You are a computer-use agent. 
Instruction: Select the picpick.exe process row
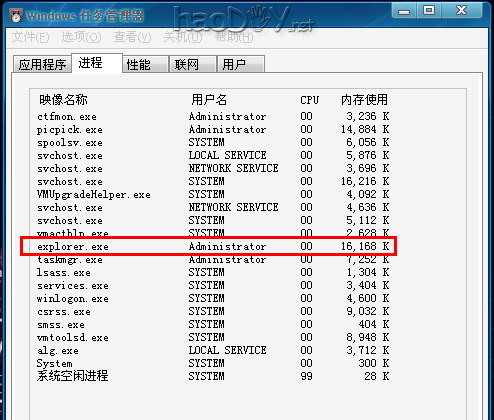coord(213,129)
